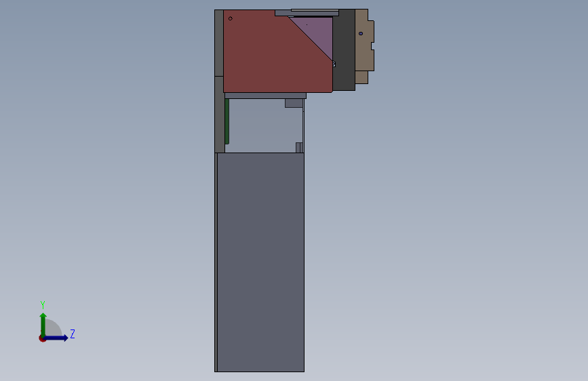588x381 pixels.
Task: Select the purple triangular wedge part
Action: [318, 34]
